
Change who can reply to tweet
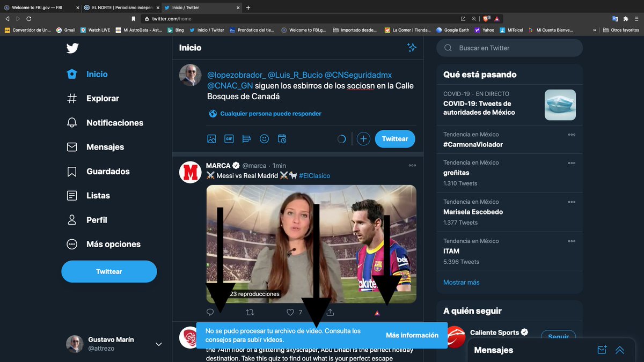(265, 114)
